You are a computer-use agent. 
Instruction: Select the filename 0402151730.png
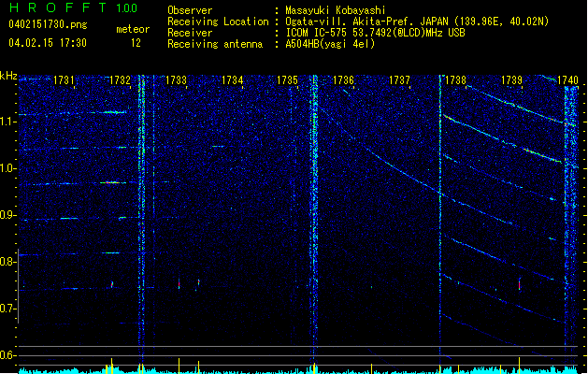pyautogui.click(x=48, y=24)
